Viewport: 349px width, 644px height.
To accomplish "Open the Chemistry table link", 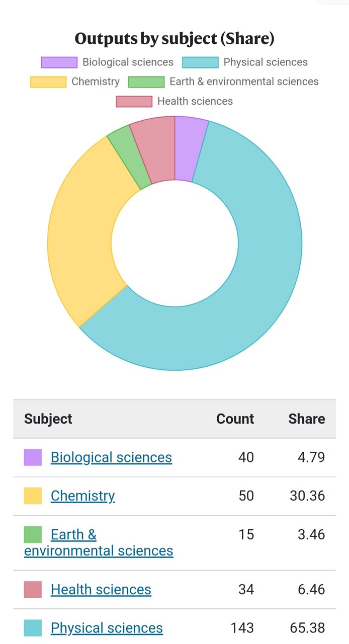I will click(x=82, y=496).
